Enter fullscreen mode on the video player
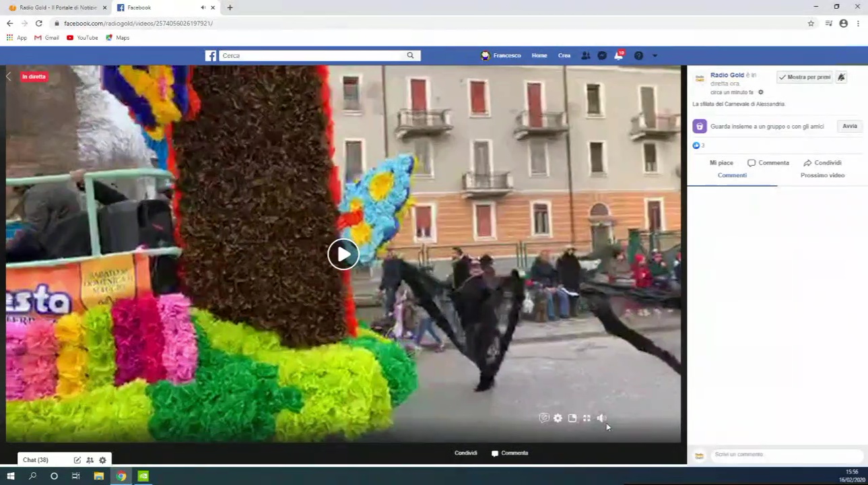The height and width of the screenshot is (485, 868). tap(587, 418)
